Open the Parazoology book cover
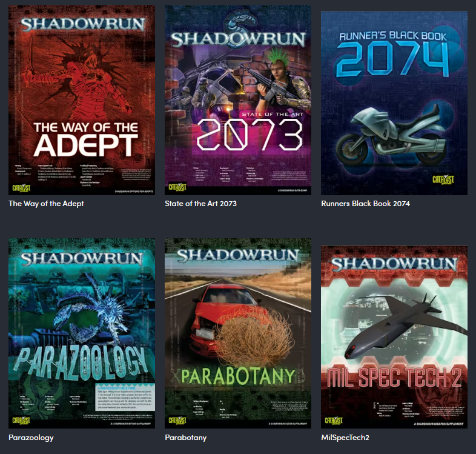 [82, 333]
